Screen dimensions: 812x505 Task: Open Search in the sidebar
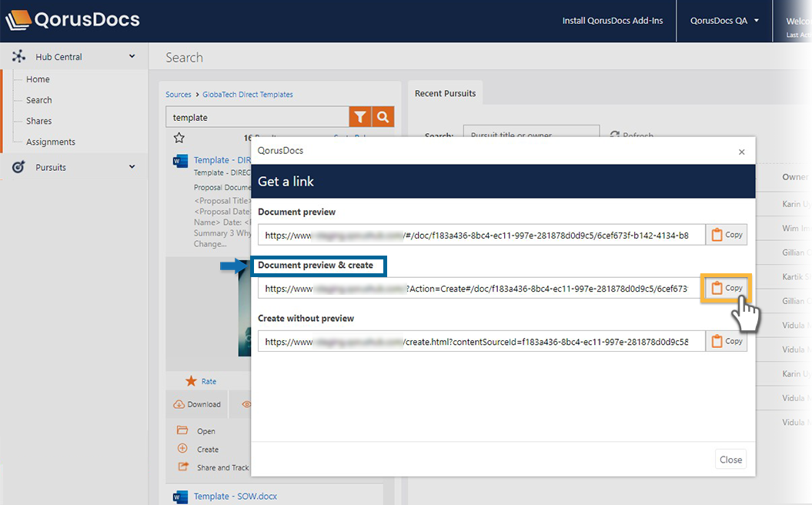(38, 100)
